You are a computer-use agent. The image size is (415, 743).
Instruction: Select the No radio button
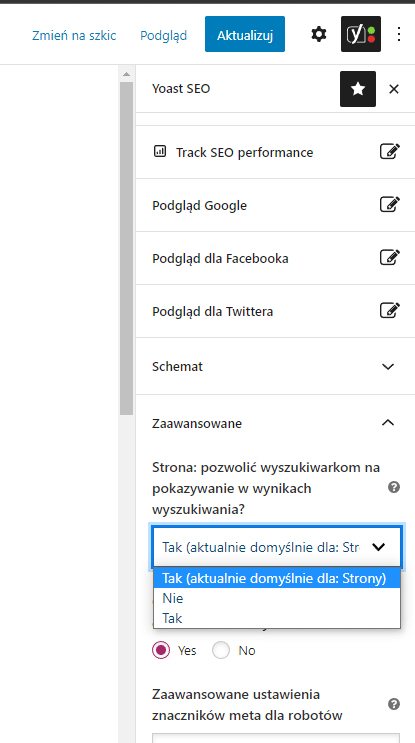coord(221,651)
